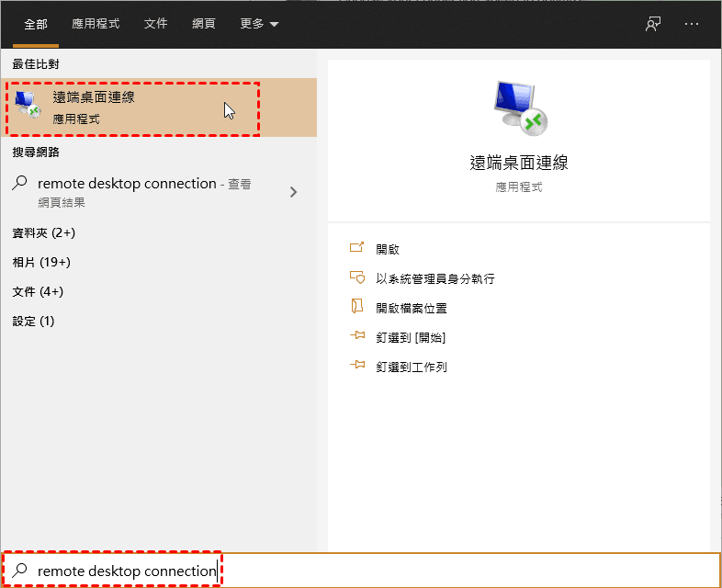The width and height of the screenshot is (722, 588).
Task: Click the open file location folder icon
Action: coord(356,306)
